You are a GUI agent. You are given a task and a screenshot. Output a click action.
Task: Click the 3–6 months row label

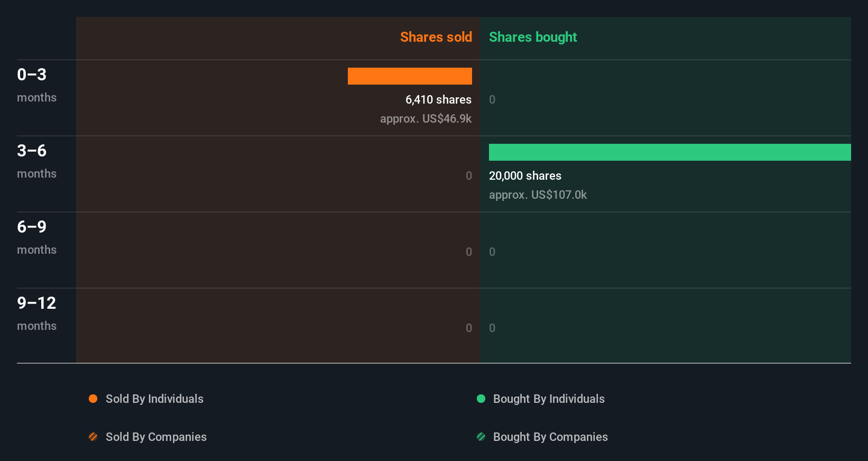coord(36,161)
